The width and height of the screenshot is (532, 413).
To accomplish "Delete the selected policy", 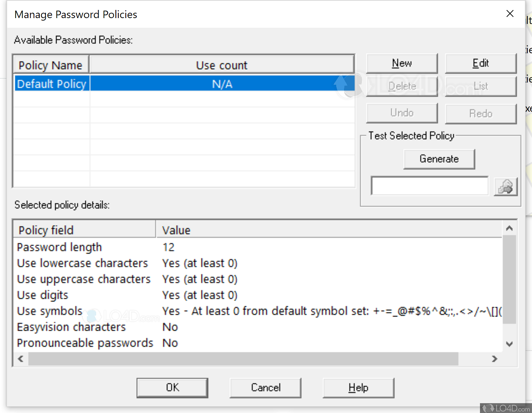I will point(402,86).
